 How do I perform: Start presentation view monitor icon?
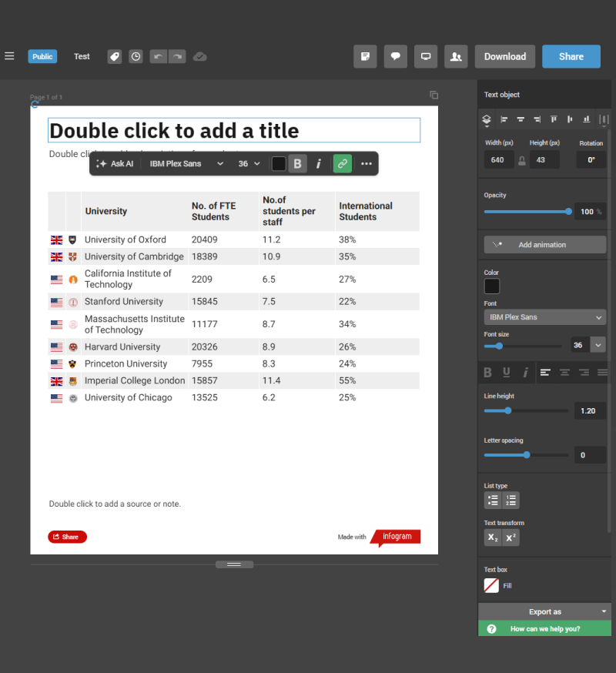426,57
